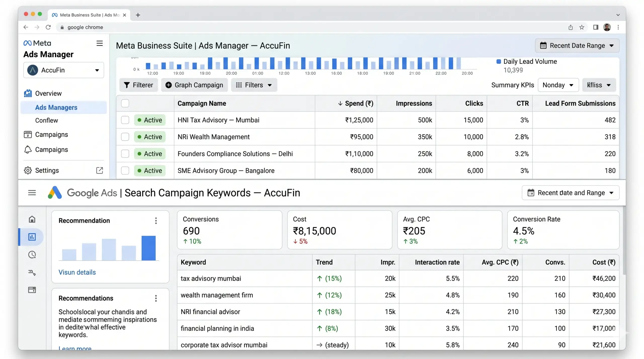Open Google Ads tools icon

pyautogui.click(x=32, y=273)
